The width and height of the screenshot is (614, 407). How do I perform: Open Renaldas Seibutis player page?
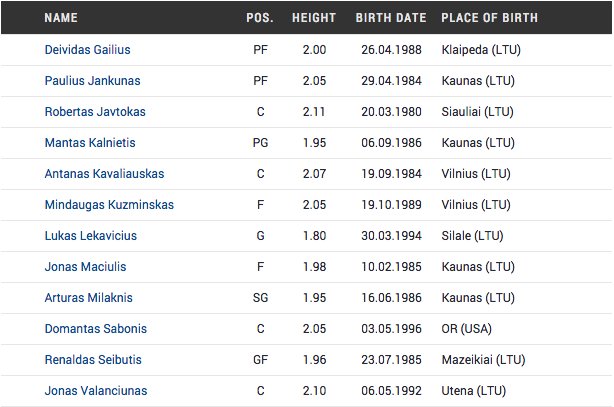coord(93,359)
